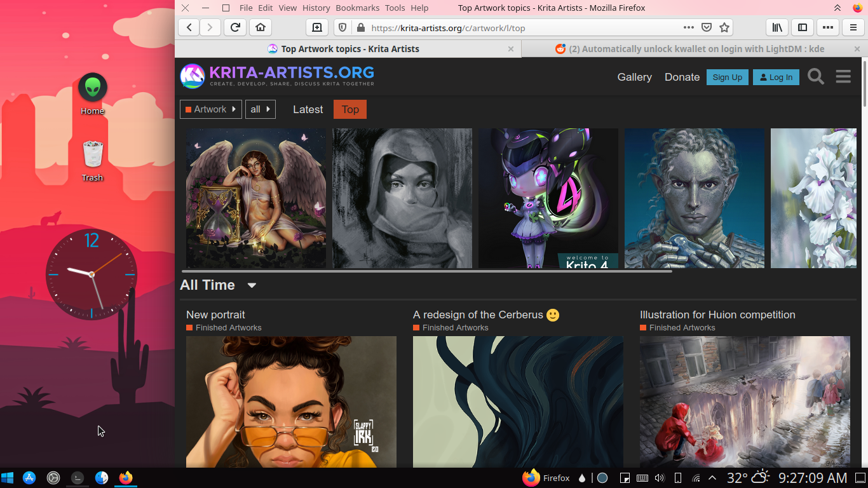
Task: Switch to Top Artwork topics tab
Action: pyautogui.click(x=348, y=49)
